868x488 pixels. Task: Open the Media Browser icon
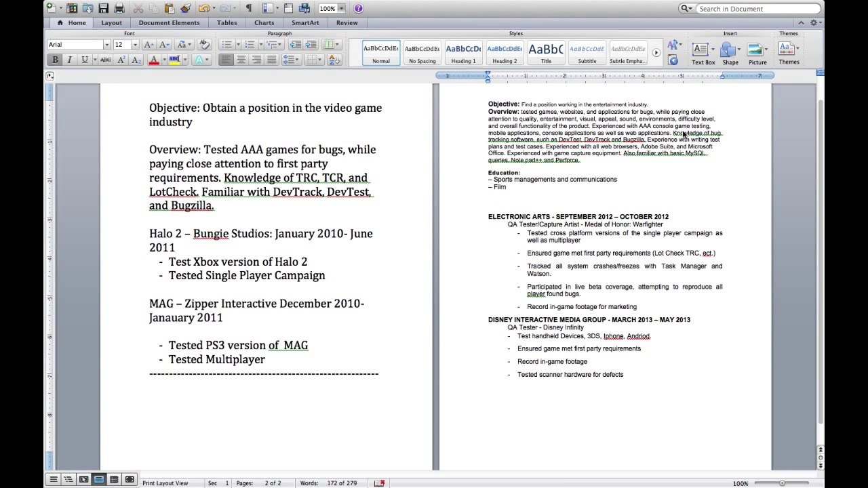pyautogui.click(x=304, y=8)
